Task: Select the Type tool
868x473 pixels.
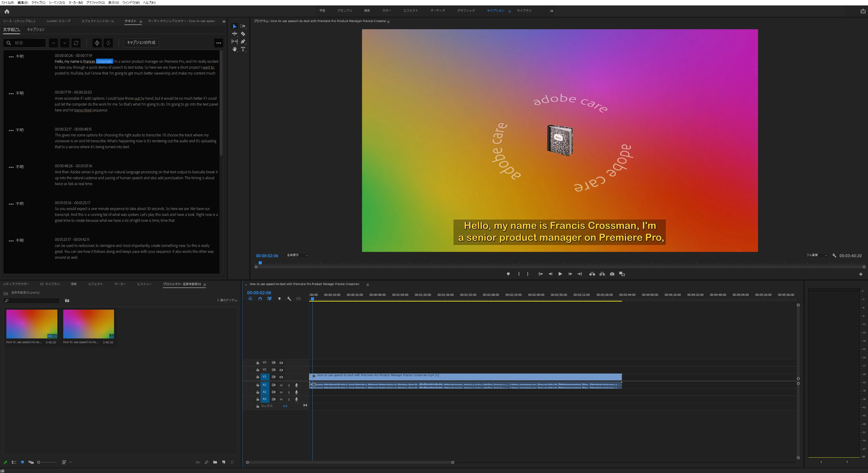Action: [243, 49]
